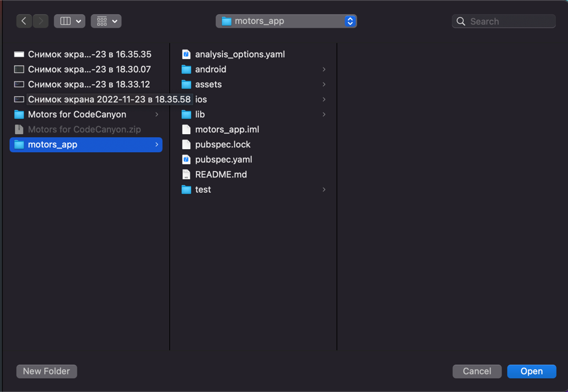
Task: Click the back navigation arrow
Action: 24,21
